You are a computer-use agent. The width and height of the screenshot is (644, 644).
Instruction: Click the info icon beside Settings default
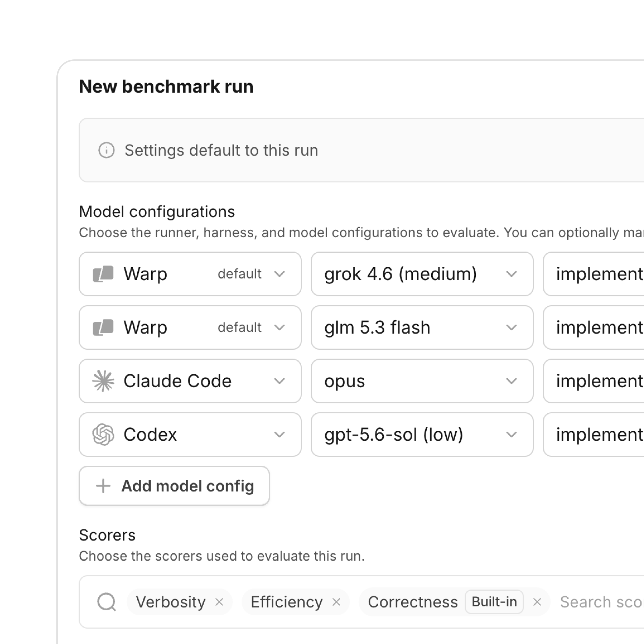[x=106, y=150]
